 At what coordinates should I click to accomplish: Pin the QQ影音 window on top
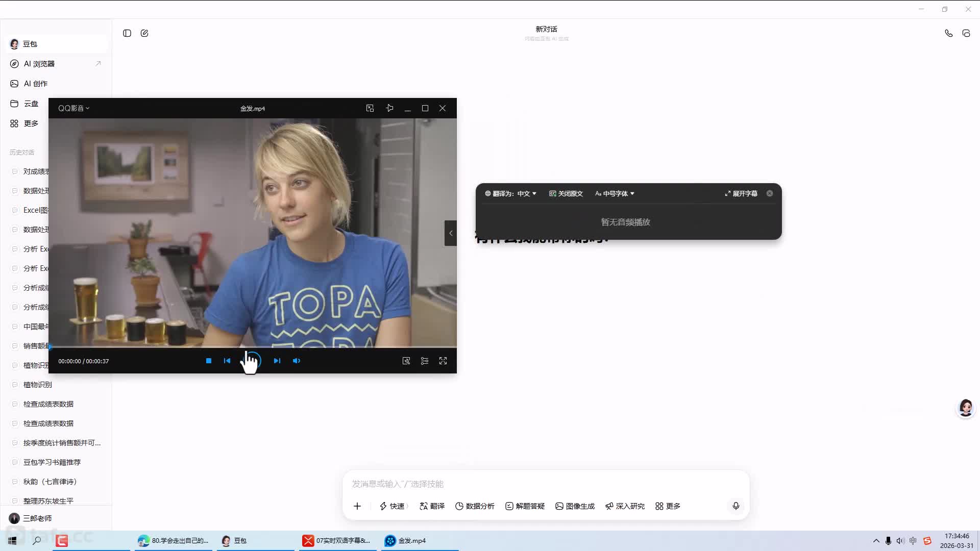(389, 108)
